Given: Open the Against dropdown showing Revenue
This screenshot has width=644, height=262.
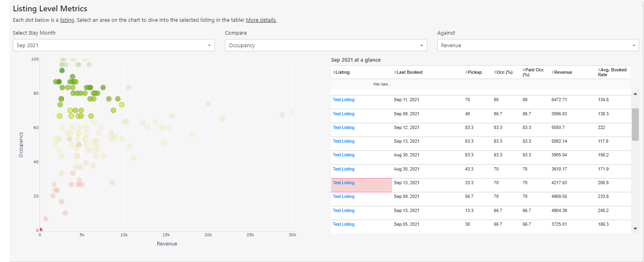Looking at the screenshot, I should (x=537, y=46).
